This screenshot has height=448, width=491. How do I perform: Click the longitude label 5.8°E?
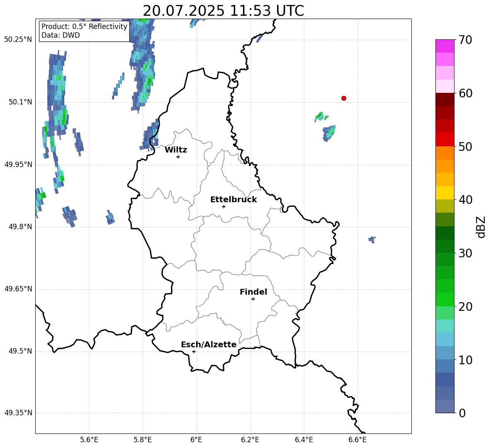tap(143, 440)
